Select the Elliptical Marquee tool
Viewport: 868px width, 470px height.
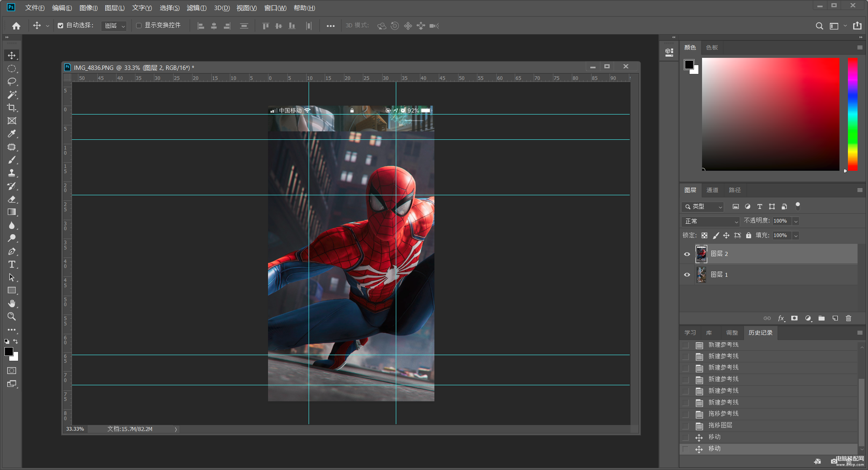tap(12, 69)
